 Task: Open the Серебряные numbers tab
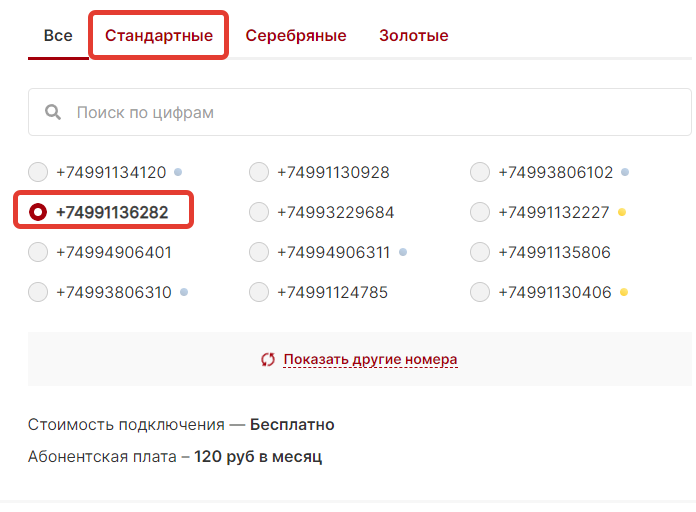(x=296, y=36)
